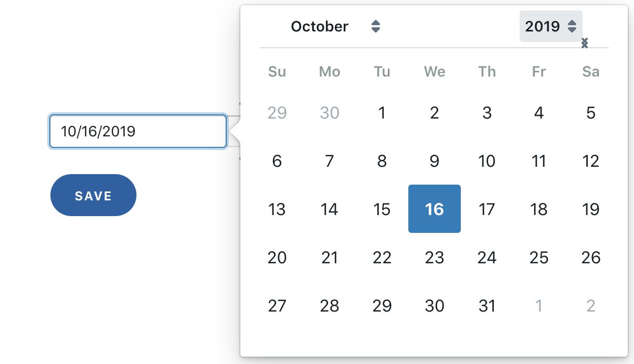Screen dimensions: 634x364
Task: Select October 1 on the calendar
Action: (x=382, y=112)
